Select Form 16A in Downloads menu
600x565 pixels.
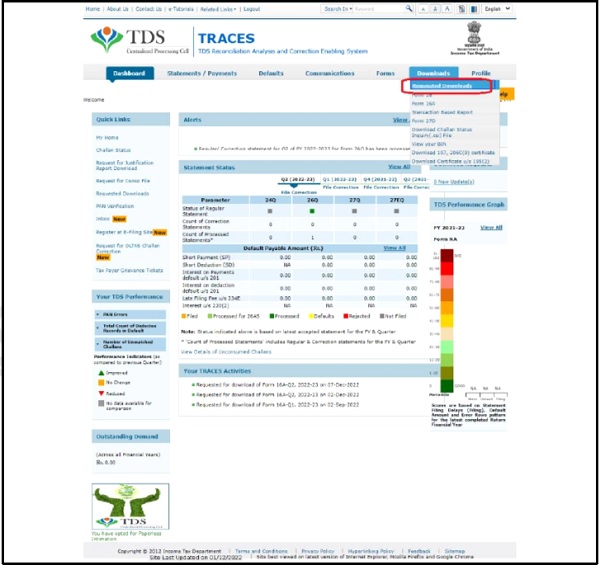point(423,104)
